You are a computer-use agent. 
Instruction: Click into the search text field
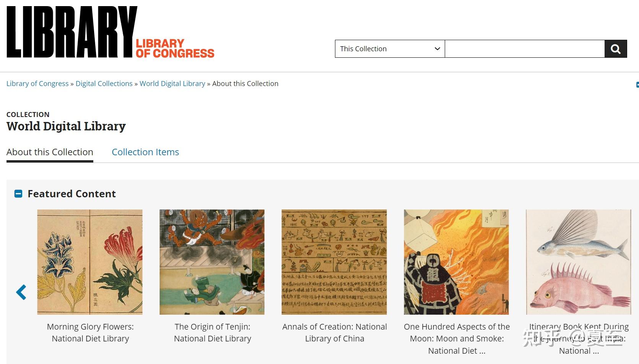pyautogui.click(x=525, y=49)
